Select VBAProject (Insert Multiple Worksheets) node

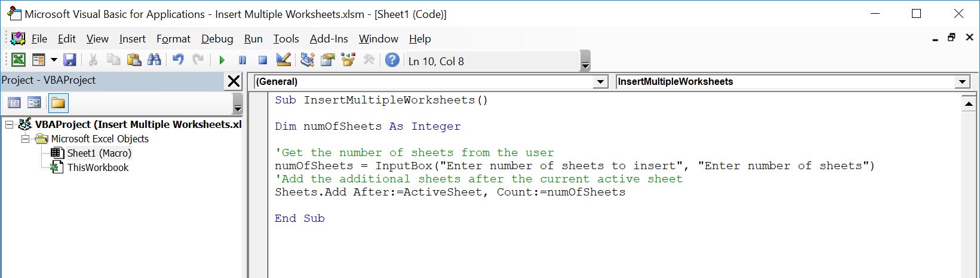[x=138, y=124]
